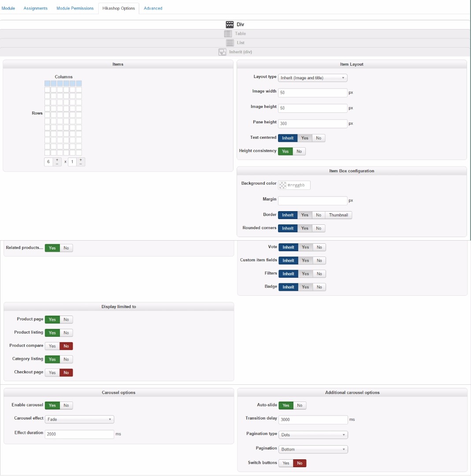This screenshot has width=471, height=476.
Task: Click the Image width field
Action: tap(312, 93)
